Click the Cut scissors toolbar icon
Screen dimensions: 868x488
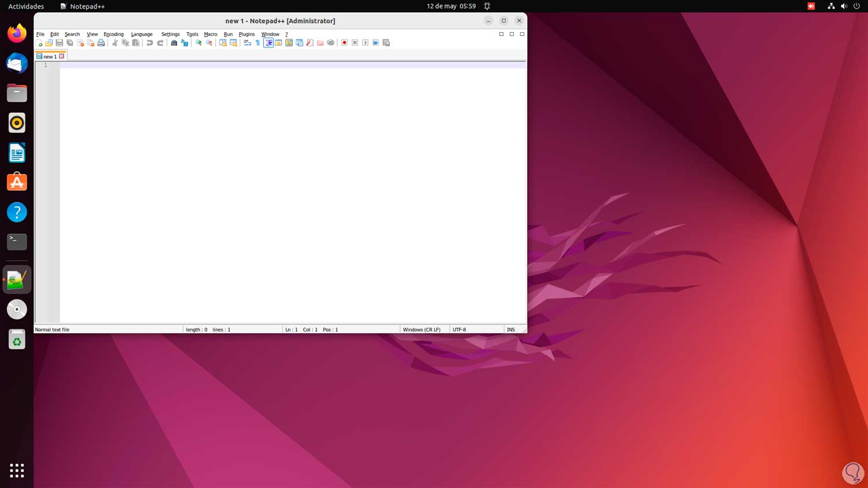115,43
